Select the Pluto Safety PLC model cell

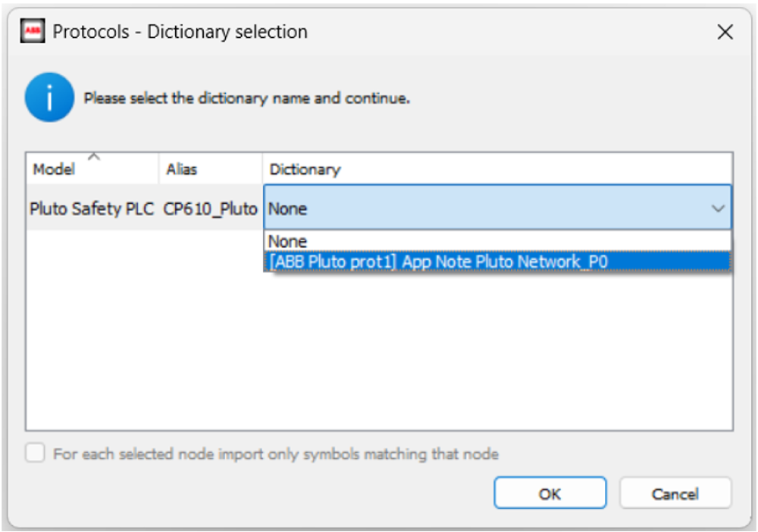[92, 208]
